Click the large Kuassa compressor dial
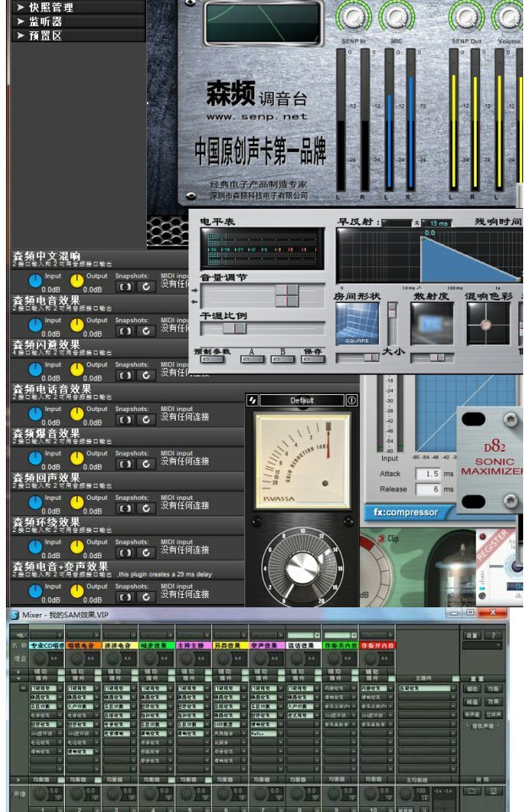Image resolution: width=524 pixels, height=812 pixels. point(303,567)
